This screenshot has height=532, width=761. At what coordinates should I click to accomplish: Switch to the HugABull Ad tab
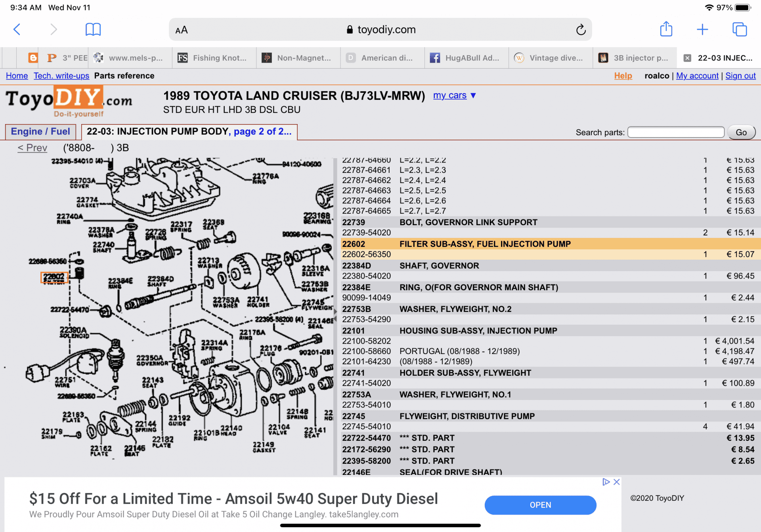pyautogui.click(x=467, y=58)
